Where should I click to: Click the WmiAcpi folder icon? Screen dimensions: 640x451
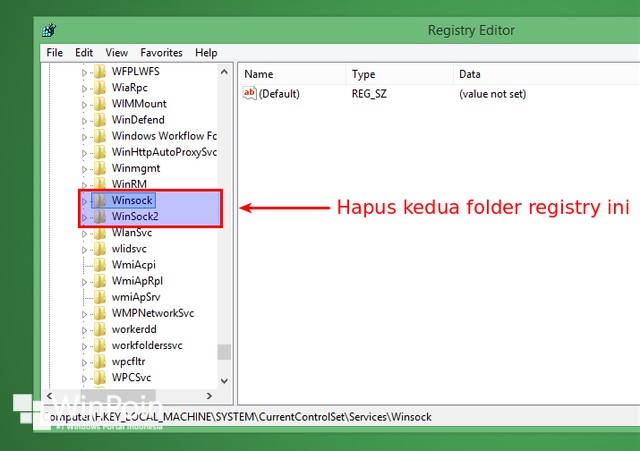tap(100, 265)
